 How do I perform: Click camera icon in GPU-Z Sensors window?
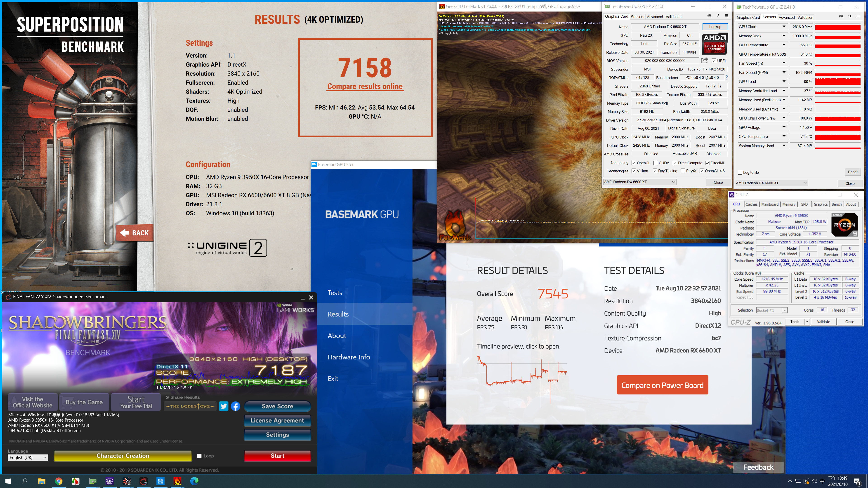point(841,16)
